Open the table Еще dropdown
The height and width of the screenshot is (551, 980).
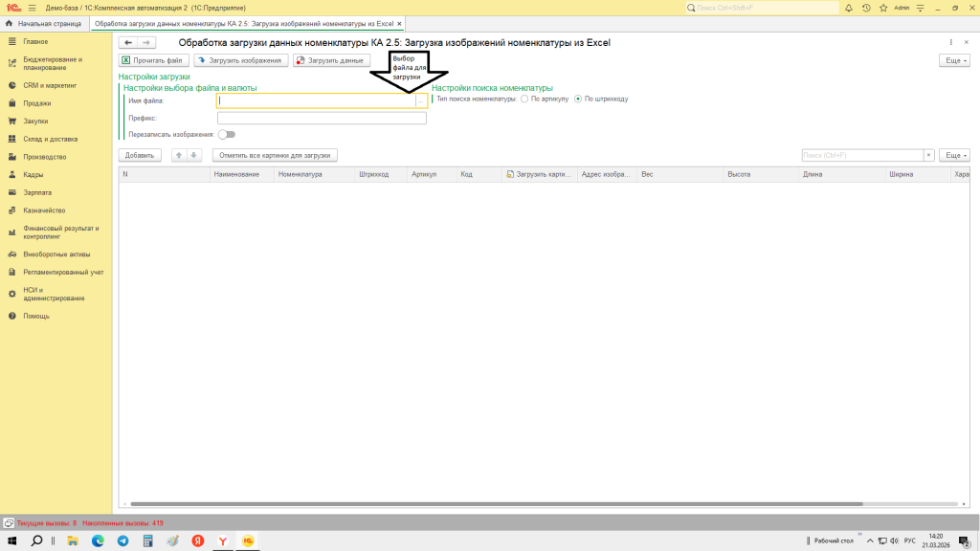click(954, 155)
